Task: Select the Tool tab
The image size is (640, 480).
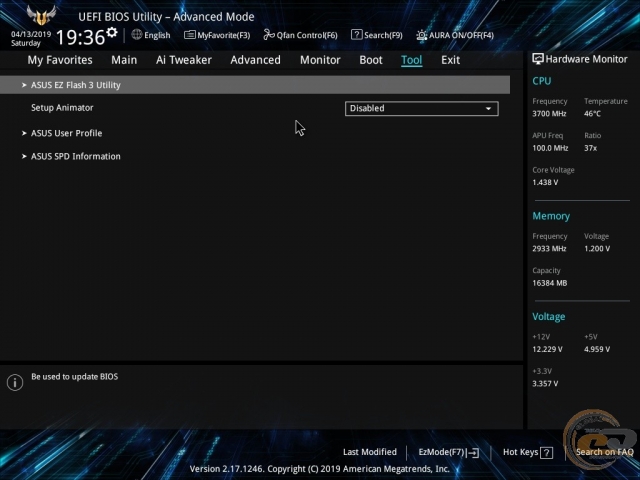Action: [411, 60]
